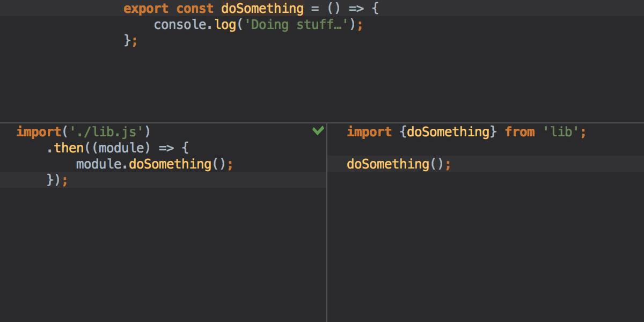The width and height of the screenshot is (644, 322).
Task: Click the '.then' call in the left editor
Action: click(x=65, y=148)
